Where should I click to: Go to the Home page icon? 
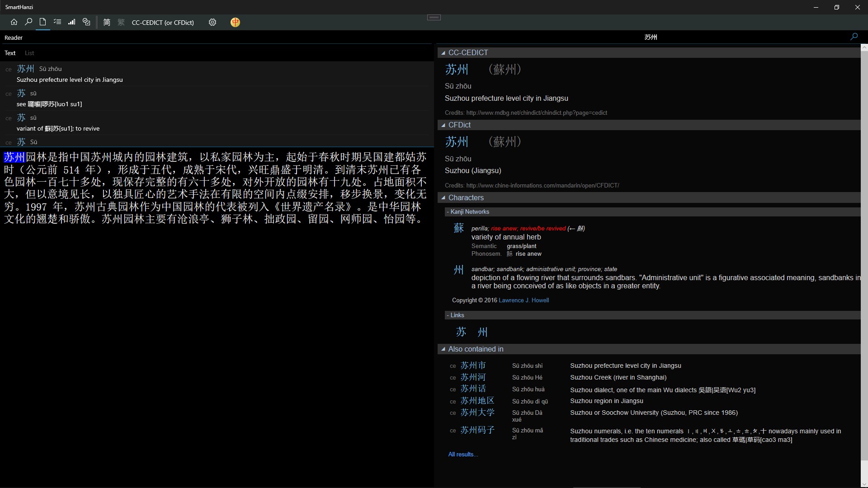(14, 22)
